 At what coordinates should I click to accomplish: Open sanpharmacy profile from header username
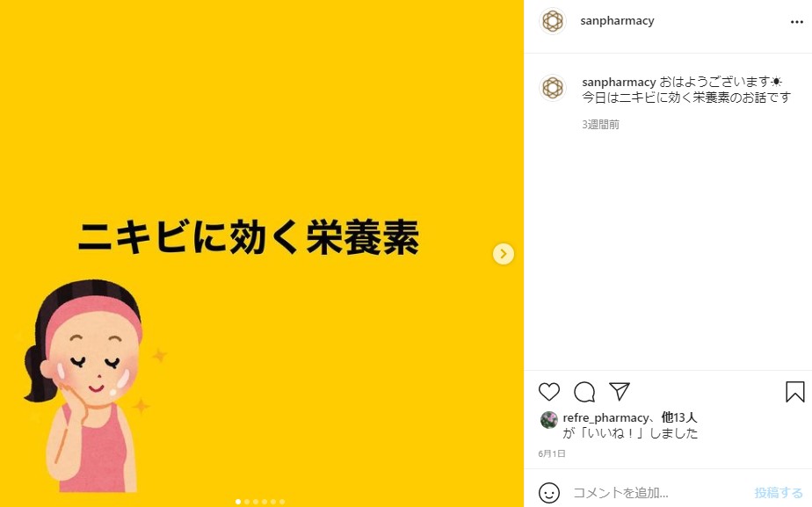617,21
